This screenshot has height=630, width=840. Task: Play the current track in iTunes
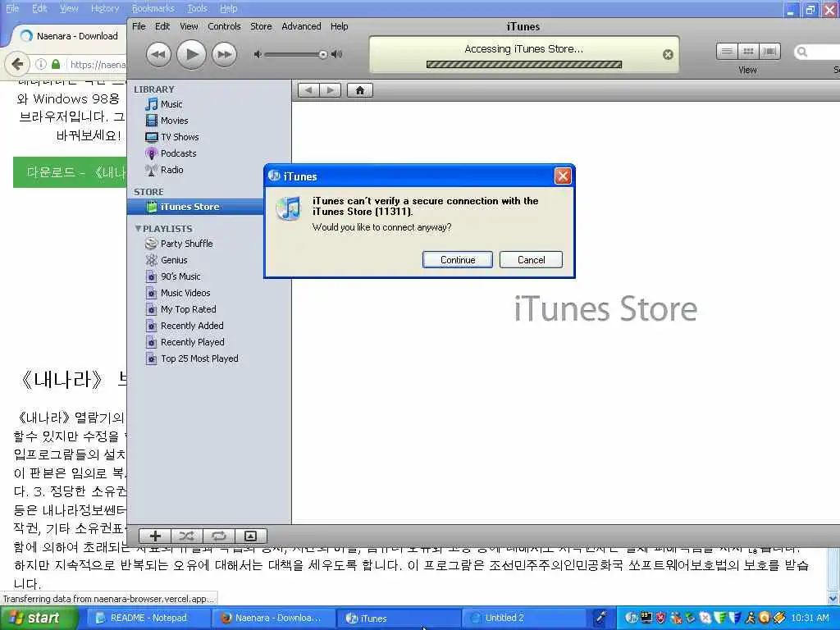click(191, 54)
